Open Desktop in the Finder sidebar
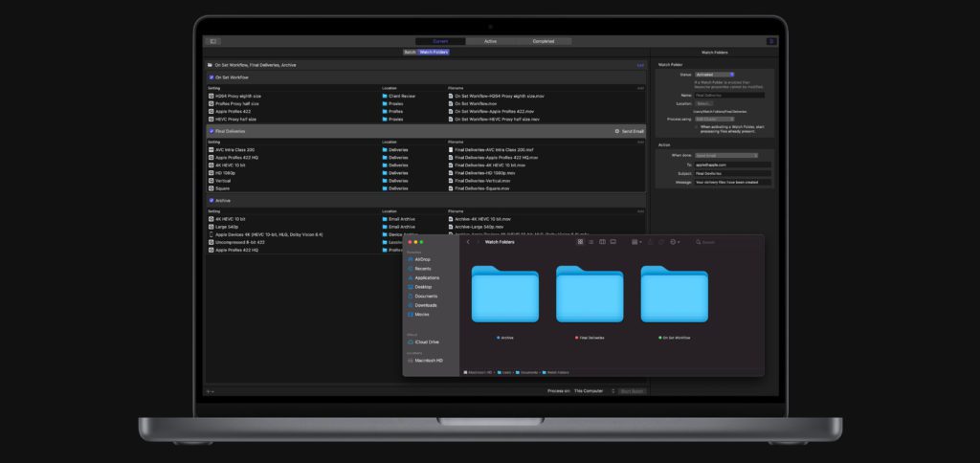This screenshot has height=463, width=980. click(419, 287)
